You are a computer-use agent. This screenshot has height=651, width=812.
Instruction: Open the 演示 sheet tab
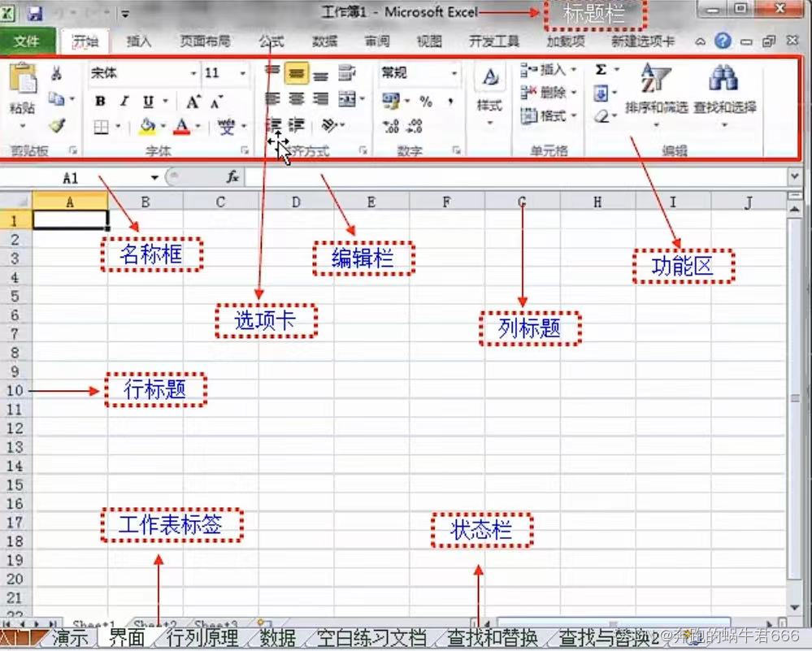[x=71, y=637]
